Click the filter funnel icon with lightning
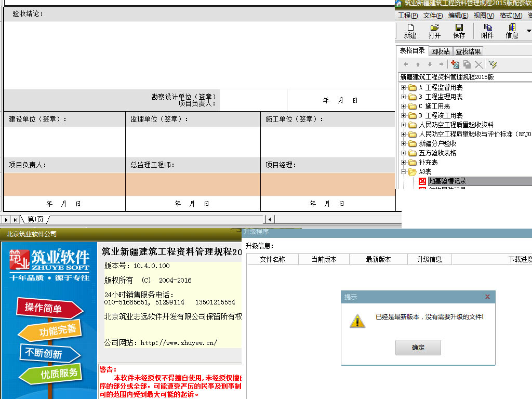 493,64
